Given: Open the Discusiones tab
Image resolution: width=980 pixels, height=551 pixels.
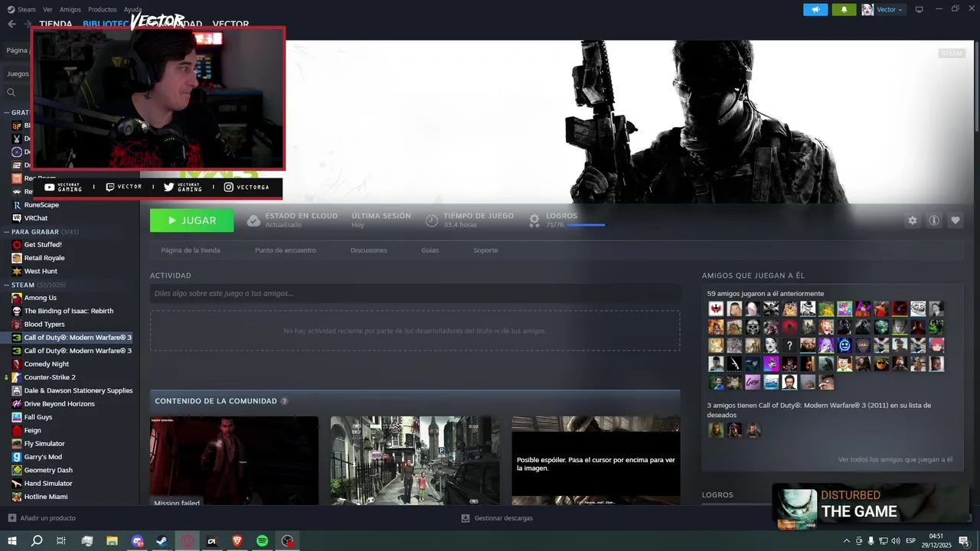Looking at the screenshot, I should point(368,250).
